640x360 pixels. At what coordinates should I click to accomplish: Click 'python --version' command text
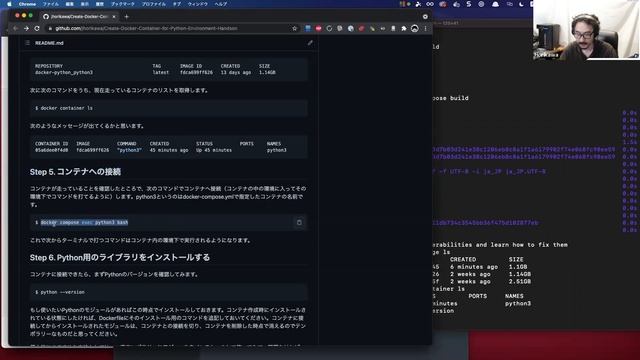coord(62,292)
